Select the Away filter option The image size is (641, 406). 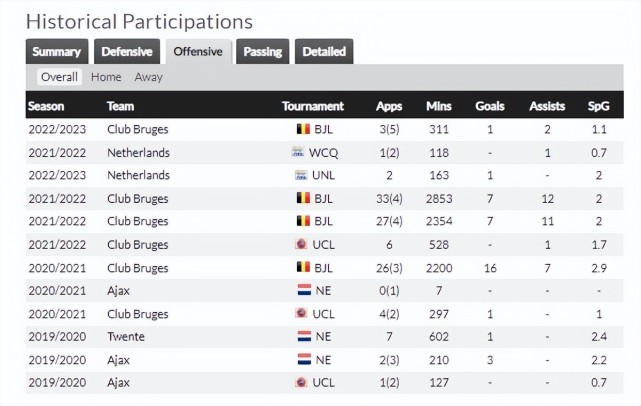click(148, 77)
